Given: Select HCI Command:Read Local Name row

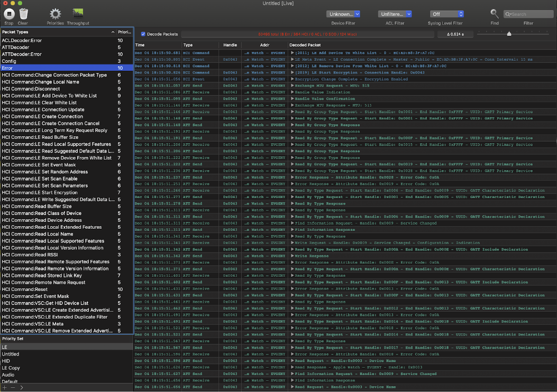Looking at the screenshot, I should (67, 234).
